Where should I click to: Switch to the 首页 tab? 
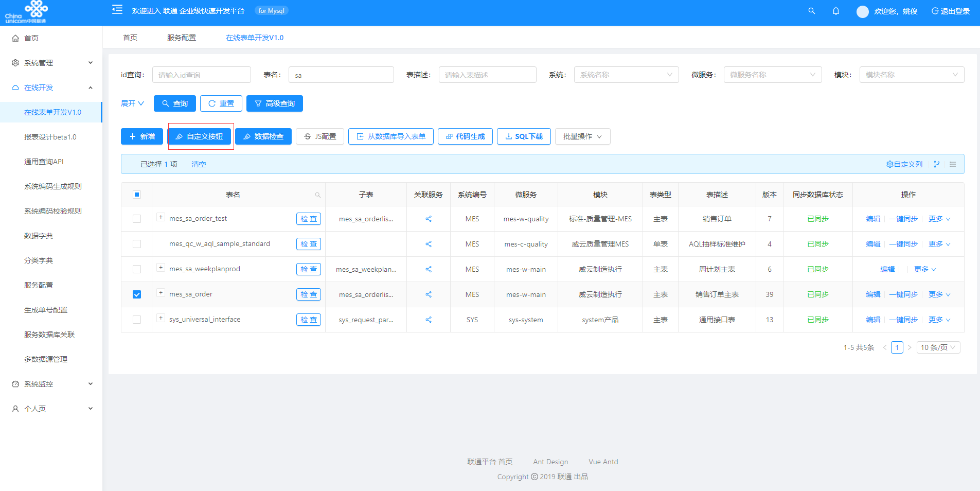click(130, 38)
